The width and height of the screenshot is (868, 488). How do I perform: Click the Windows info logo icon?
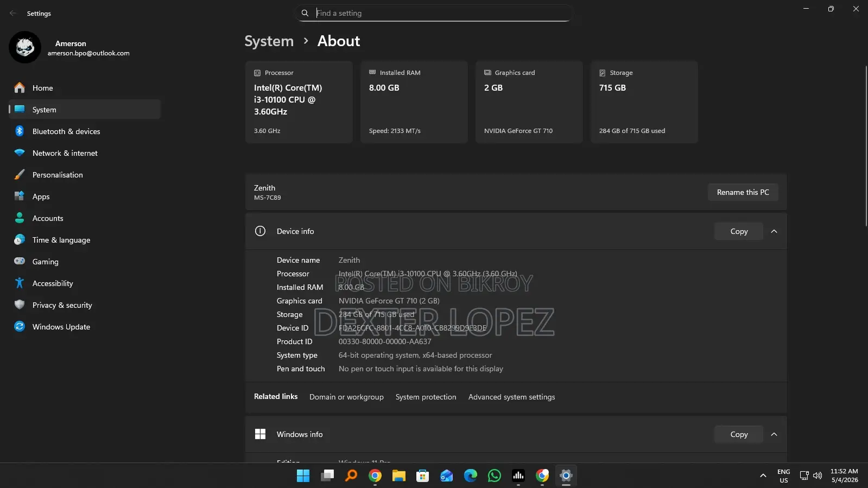(260, 434)
